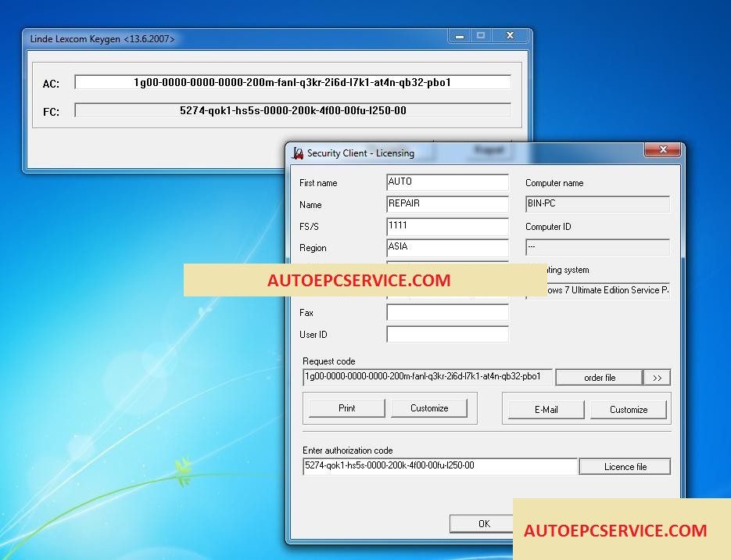This screenshot has width=731, height=560.
Task: Click the order file button
Action: 600,378
